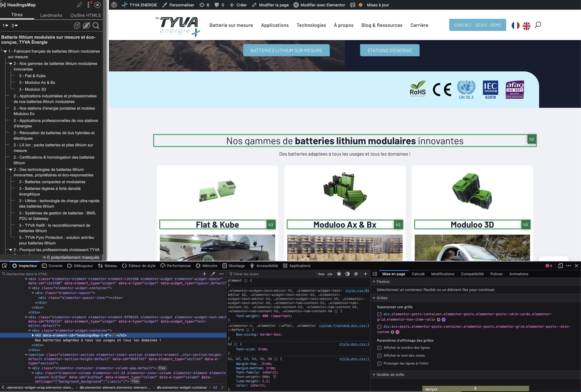
Task: Click the WordPress logo in admin bar
Action: 114,5
